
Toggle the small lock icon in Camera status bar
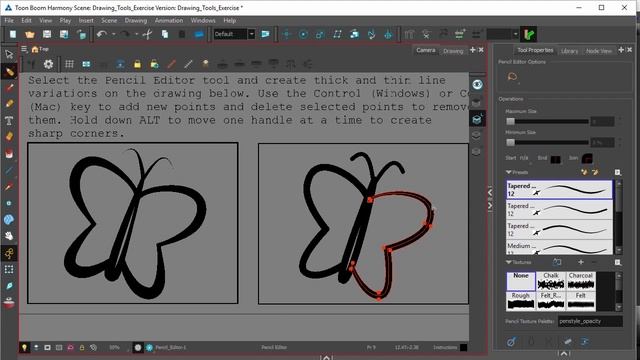coord(82,347)
